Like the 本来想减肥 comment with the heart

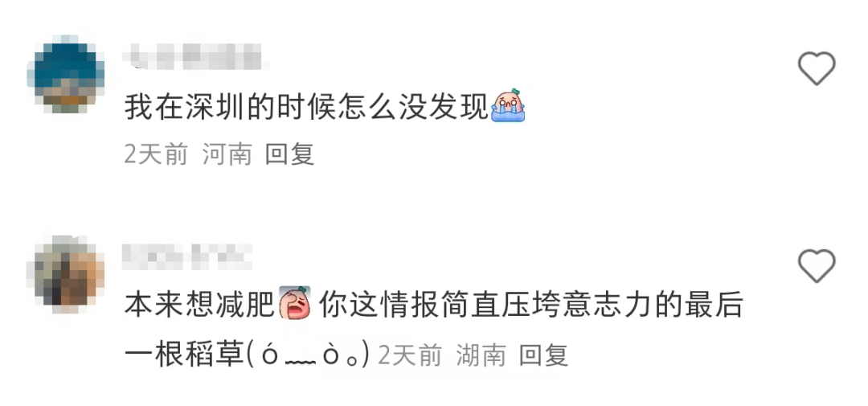(816, 266)
